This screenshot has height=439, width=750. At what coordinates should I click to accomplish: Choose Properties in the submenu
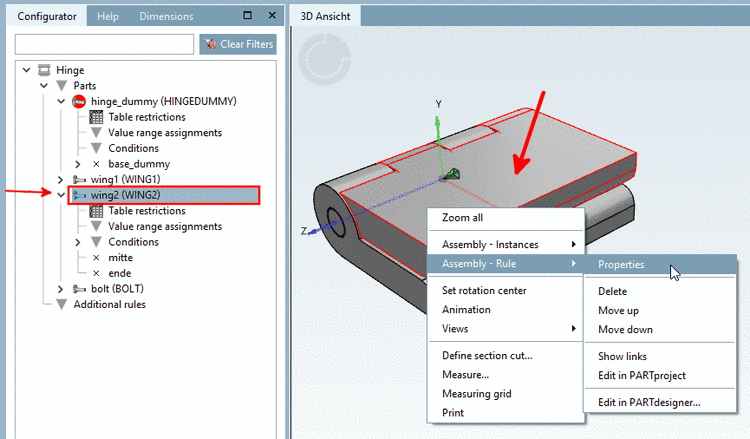[x=660, y=264]
